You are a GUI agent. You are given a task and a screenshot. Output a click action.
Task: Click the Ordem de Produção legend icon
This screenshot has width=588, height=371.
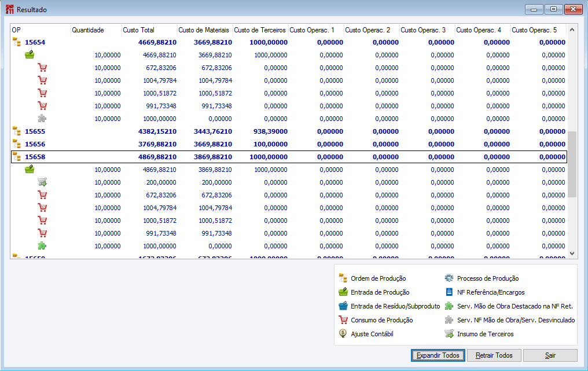(x=343, y=278)
